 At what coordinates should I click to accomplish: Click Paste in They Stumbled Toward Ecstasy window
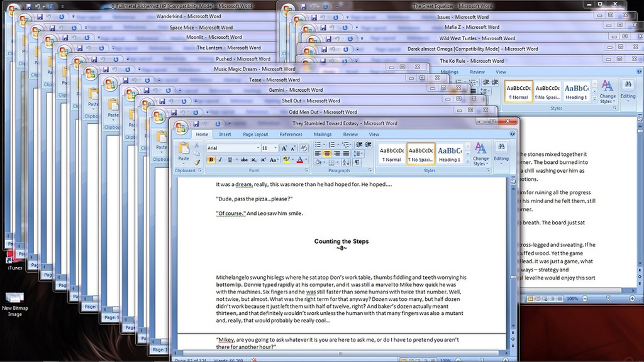pos(184,152)
